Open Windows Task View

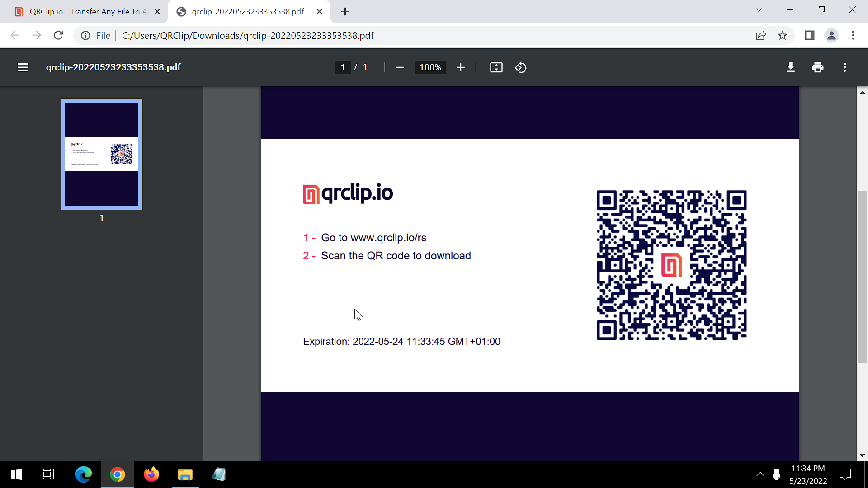coord(49,474)
